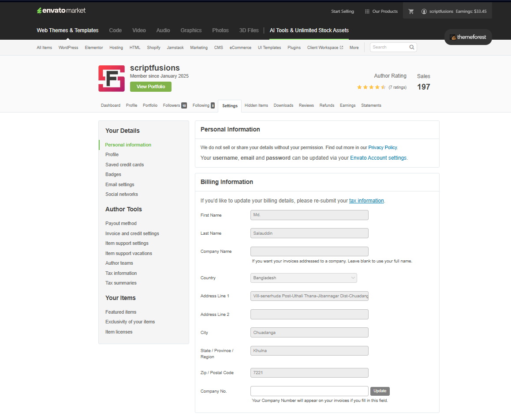The width and height of the screenshot is (511, 420).
Task: Click All Items in subnav
Action: pos(45,48)
